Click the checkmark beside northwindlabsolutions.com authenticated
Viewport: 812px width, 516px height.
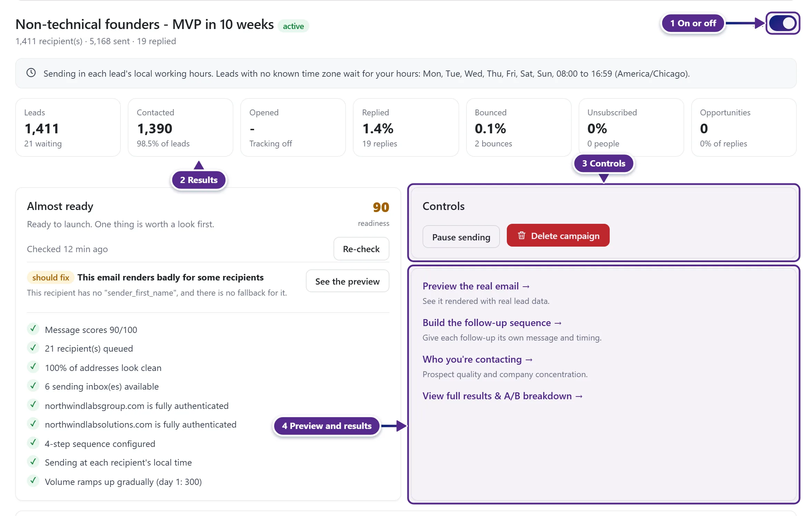tap(33, 424)
